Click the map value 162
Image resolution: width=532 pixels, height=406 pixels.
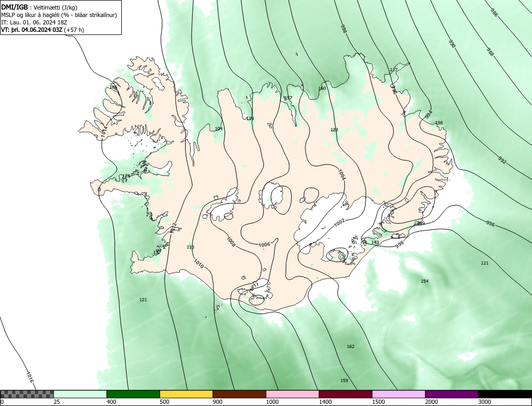coord(351,346)
